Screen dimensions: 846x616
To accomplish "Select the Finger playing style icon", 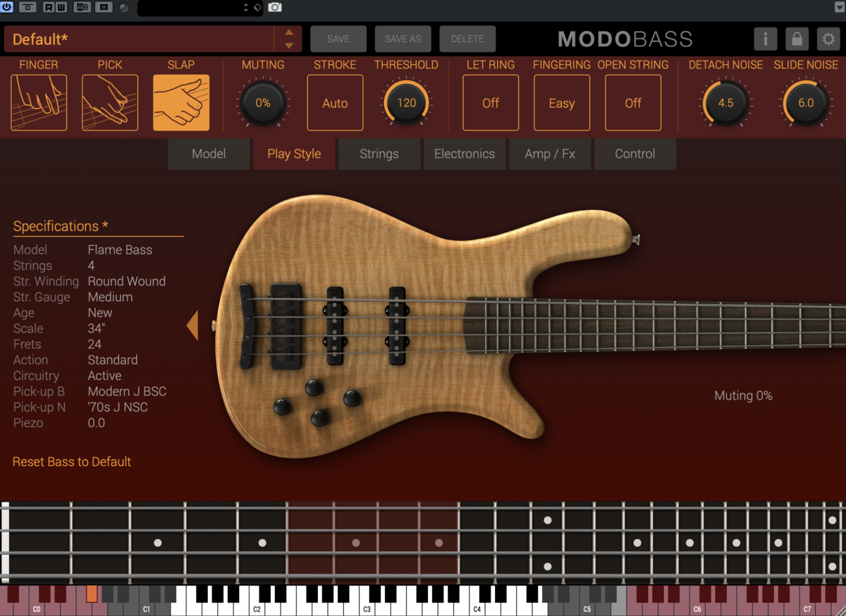I will point(39,103).
